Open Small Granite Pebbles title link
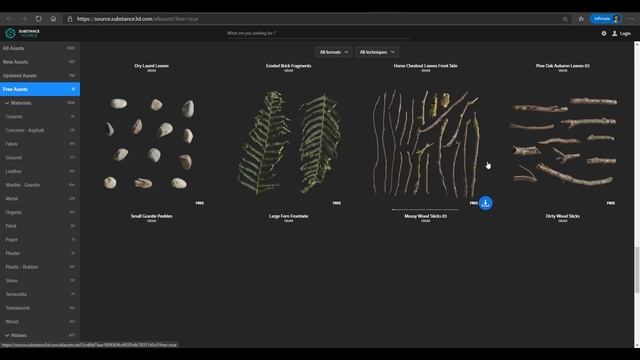 coord(151,216)
